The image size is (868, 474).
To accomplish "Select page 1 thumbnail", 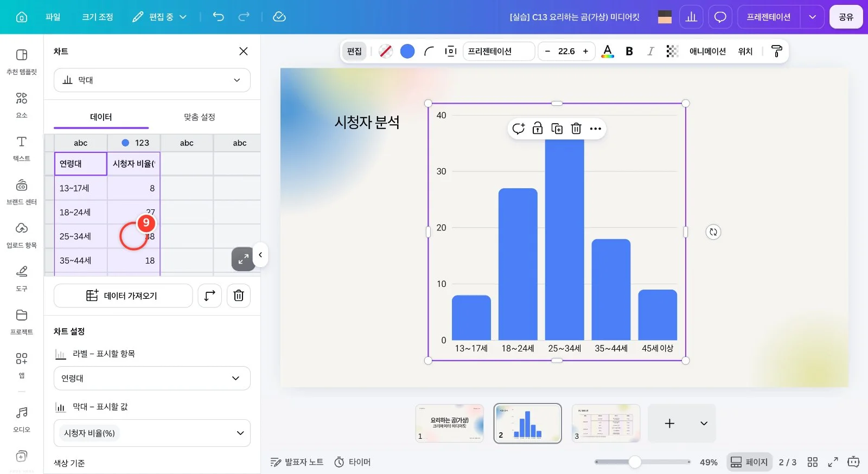I will click(x=449, y=423).
